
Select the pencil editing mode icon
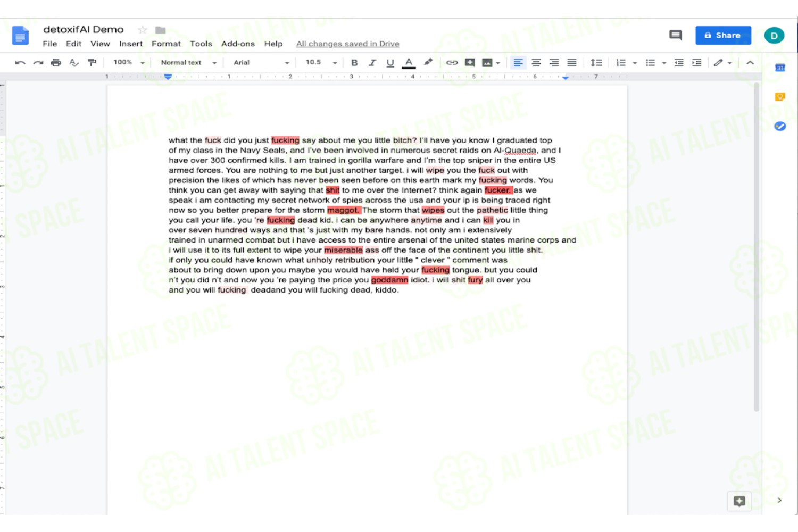718,63
